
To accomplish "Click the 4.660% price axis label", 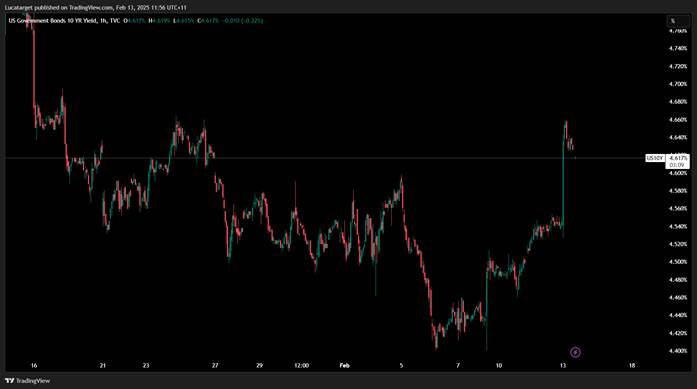I will (x=678, y=120).
